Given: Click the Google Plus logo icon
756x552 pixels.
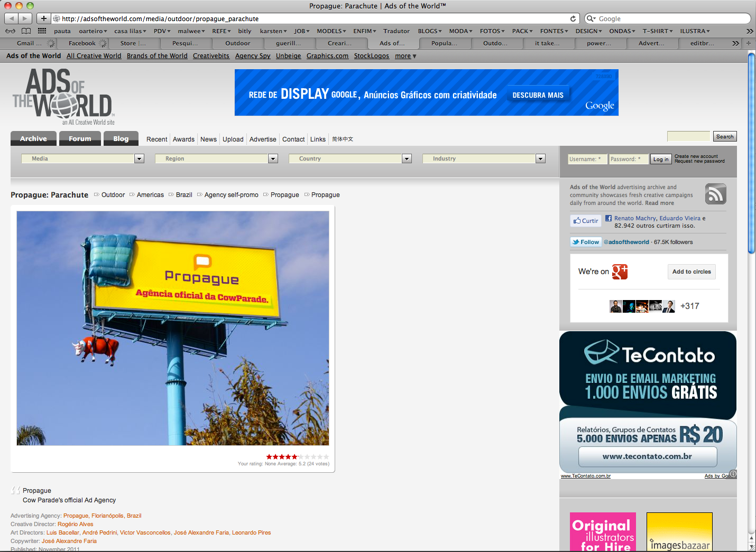Looking at the screenshot, I should (x=620, y=272).
